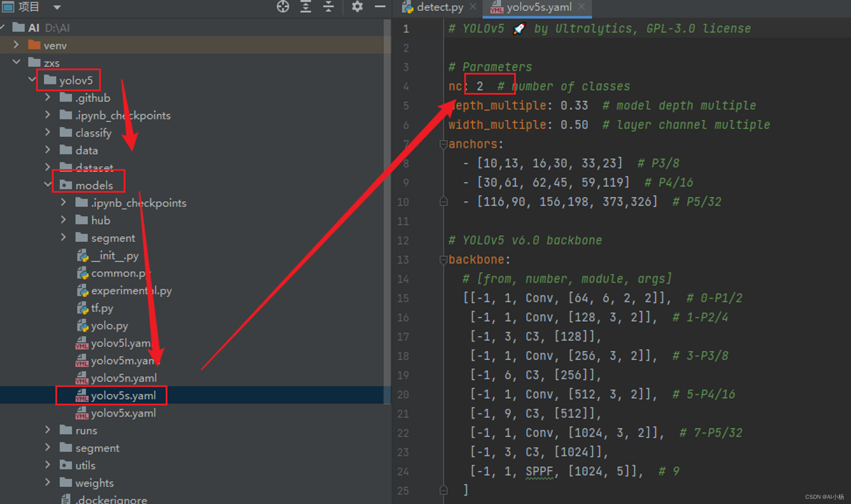Screen dimensions: 851x504
Task: Open tf.py Python file icon
Action: coord(83,308)
